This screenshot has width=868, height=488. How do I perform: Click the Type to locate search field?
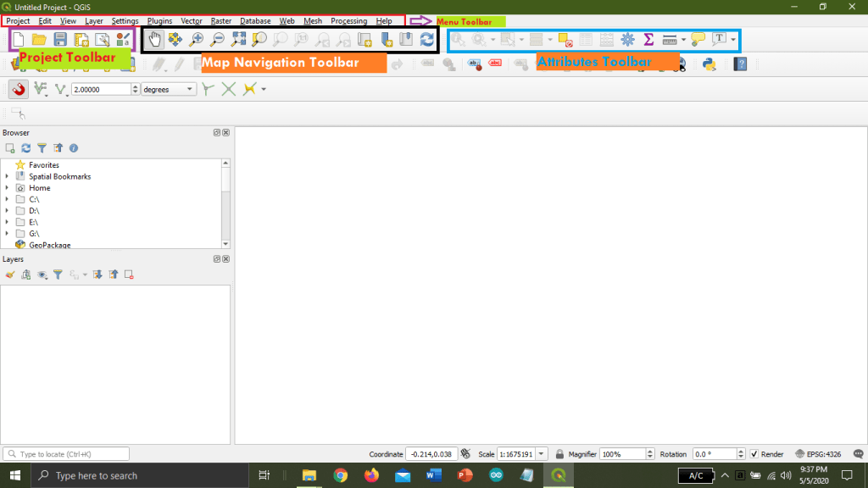pyautogui.click(x=66, y=454)
